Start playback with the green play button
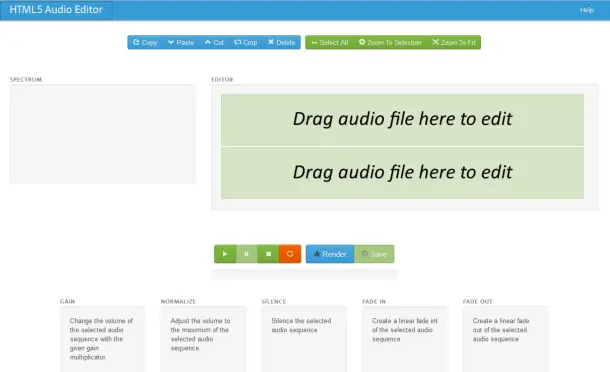This screenshot has width=610, height=372. coord(225,254)
